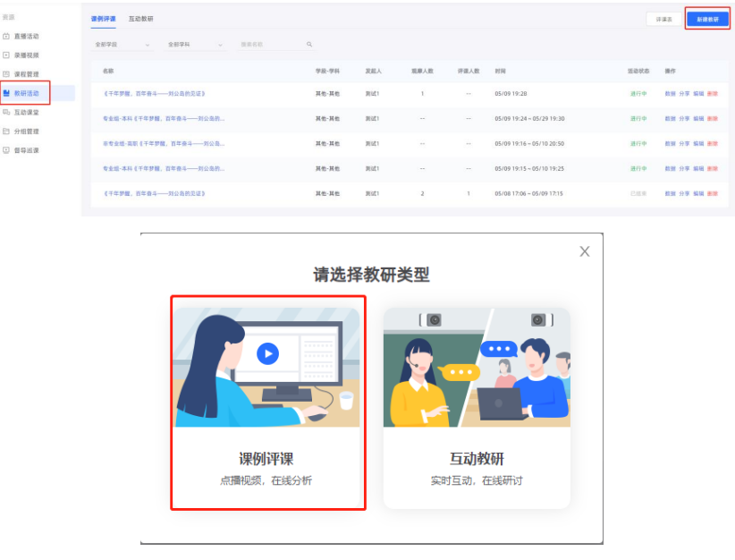This screenshot has height=560, width=735.
Task: Click the search magnifier icon
Action: click(x=309, y=44)
